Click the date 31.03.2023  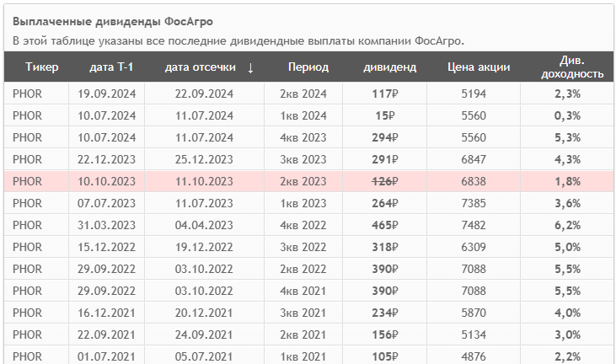click(106, 225)
